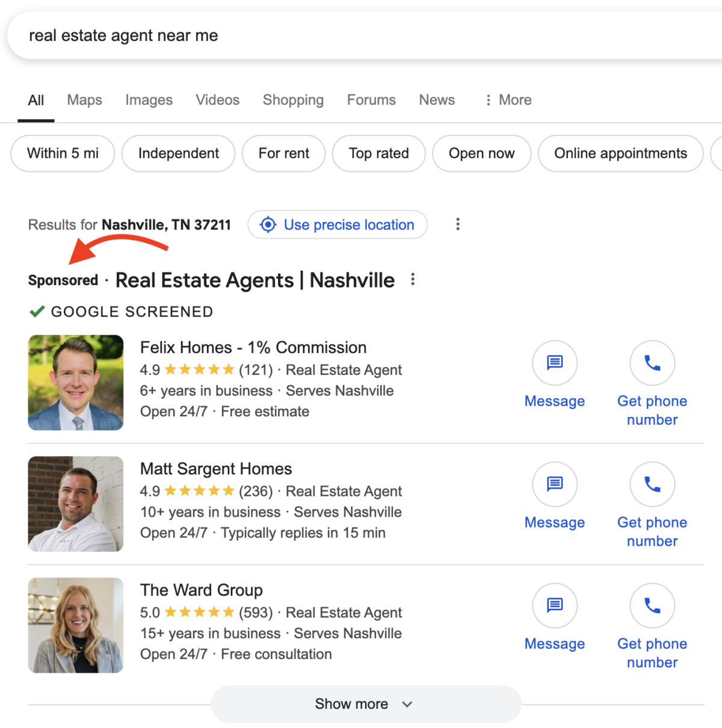Open The Ward Group profile photo
The width and height of the screenshot is (722, 728).
(76, 625)
